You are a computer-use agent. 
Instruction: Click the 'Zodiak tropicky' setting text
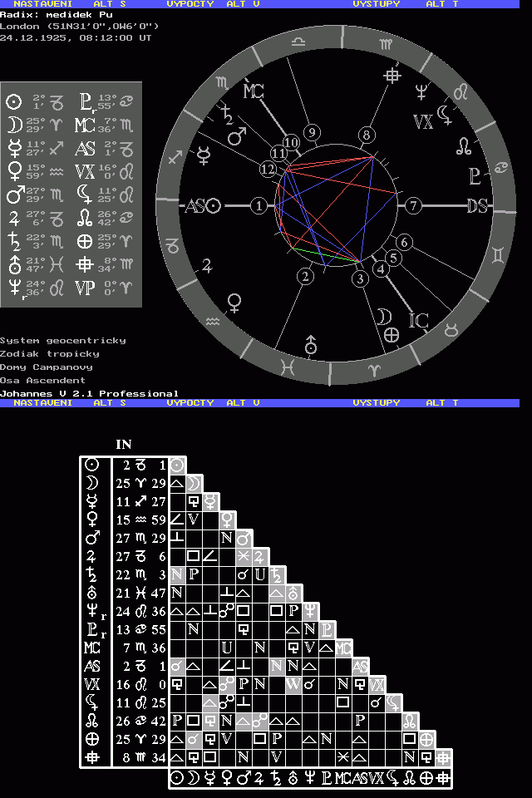point(50,353)
